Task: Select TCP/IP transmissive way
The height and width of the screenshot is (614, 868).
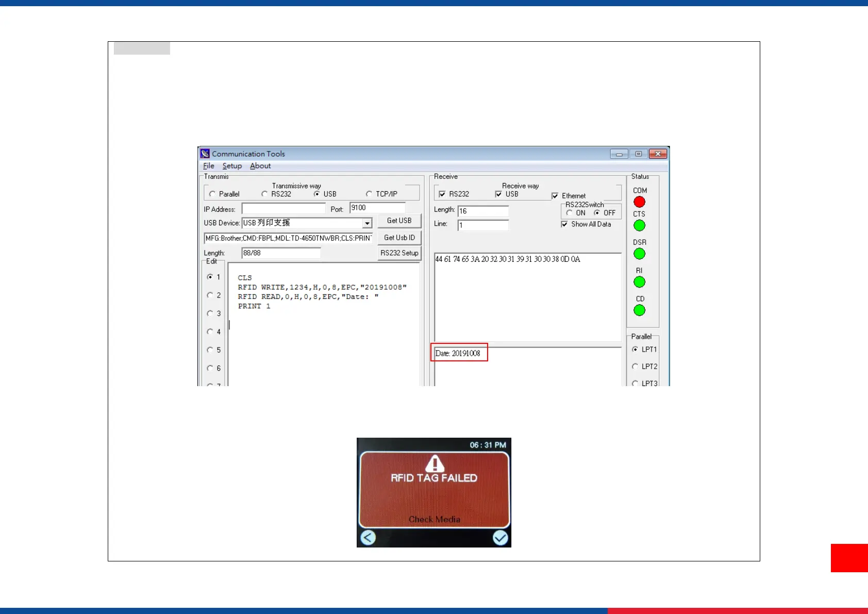Action: (x=369, y=194)
